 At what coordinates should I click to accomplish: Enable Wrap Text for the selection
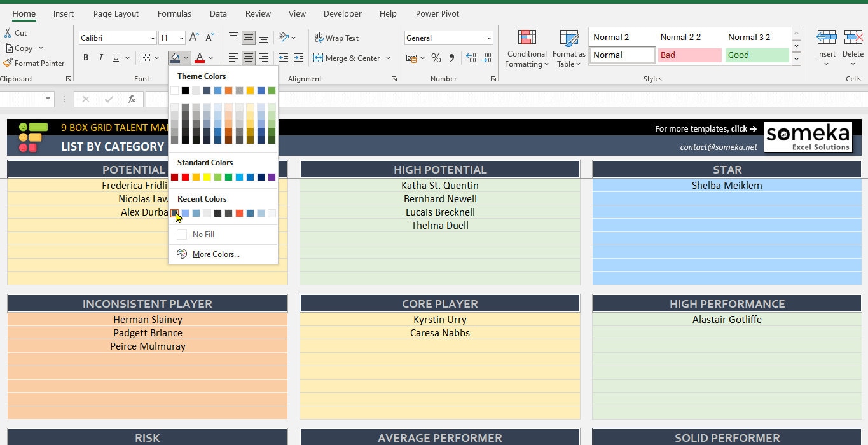[x=337, y=38]
